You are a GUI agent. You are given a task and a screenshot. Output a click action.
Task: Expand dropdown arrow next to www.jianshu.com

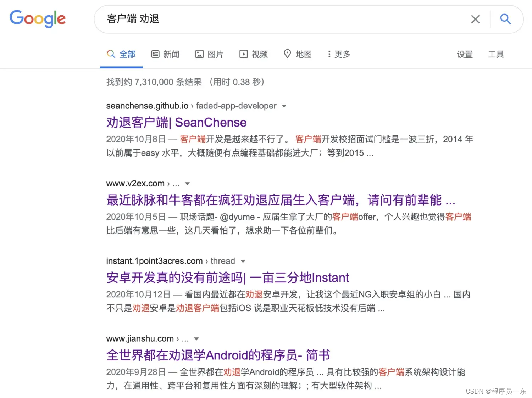[x=196, y=339]
